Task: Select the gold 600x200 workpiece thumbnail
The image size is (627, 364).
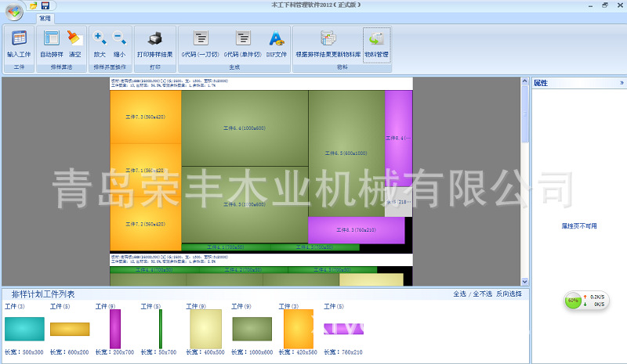Action: 70,330
